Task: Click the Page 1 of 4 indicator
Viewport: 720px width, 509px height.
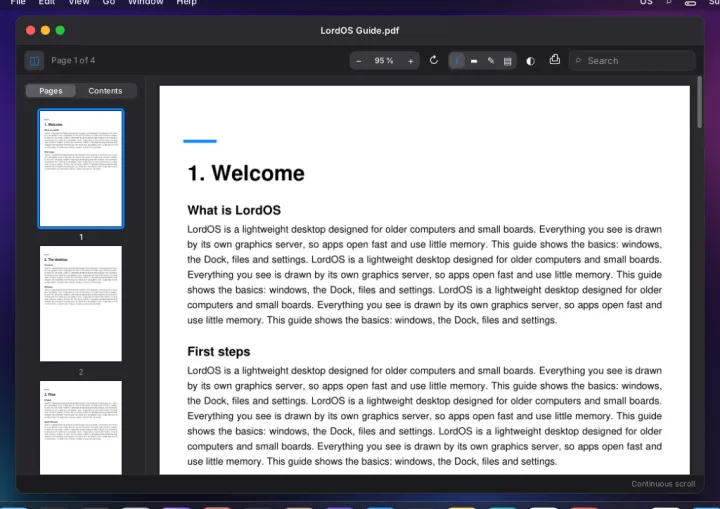Action: [73, 60]
